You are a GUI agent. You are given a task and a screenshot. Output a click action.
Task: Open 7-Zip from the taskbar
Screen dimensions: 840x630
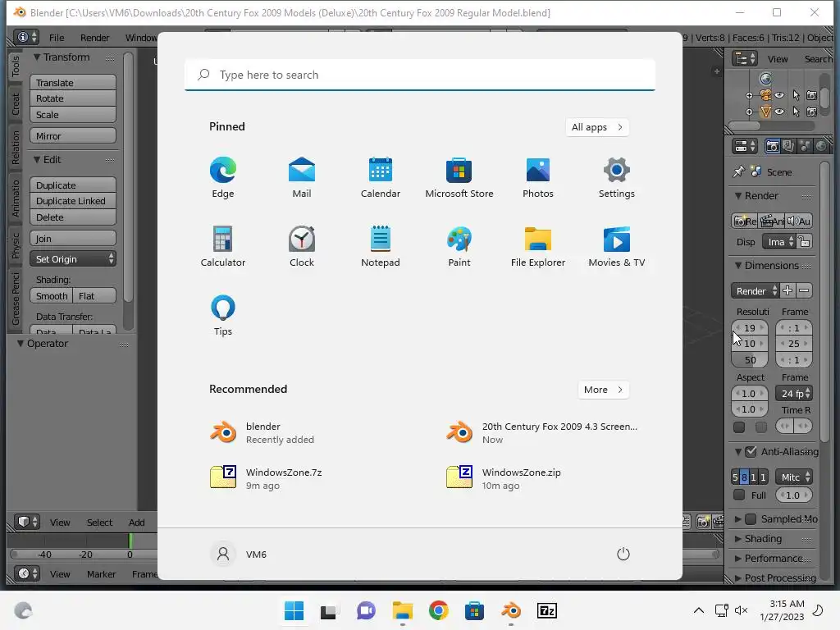tap(547, 610)
